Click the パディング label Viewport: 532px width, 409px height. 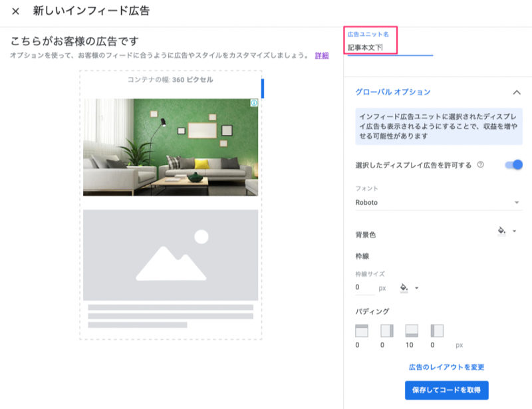372,312
